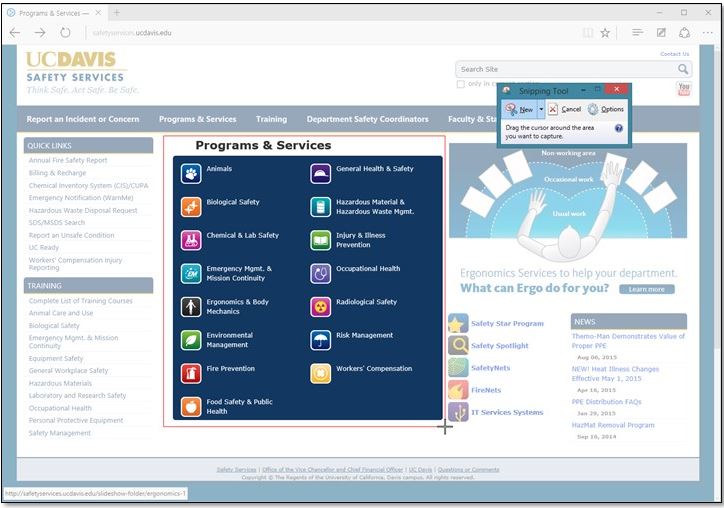Toggle the 'only in current section' checkbox
724x508 pixels.
[x=460, y=84]
